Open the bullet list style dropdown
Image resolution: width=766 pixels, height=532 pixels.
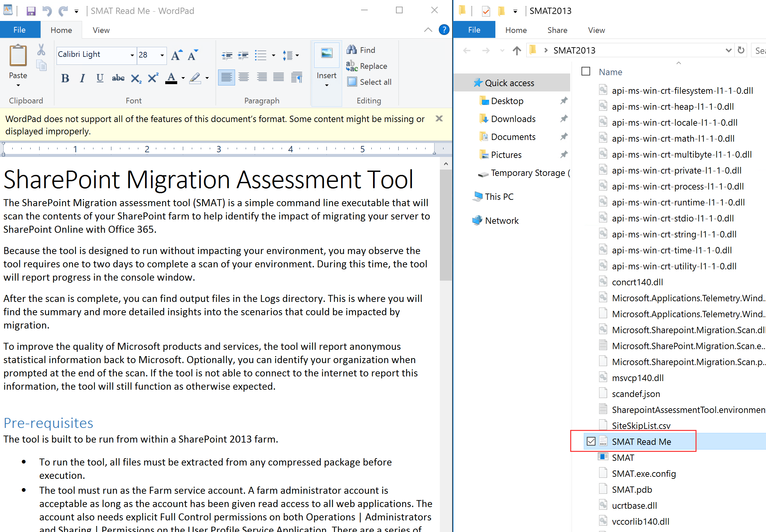[x=273, y=56]
